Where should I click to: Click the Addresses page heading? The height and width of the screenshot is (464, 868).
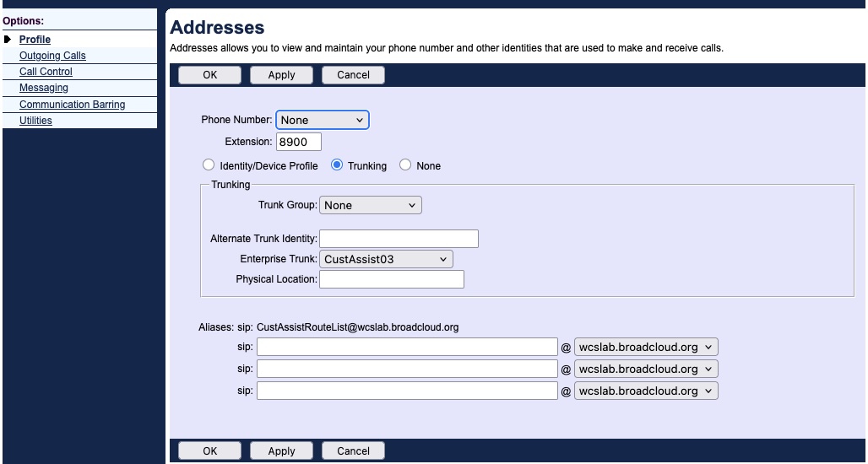217,27
